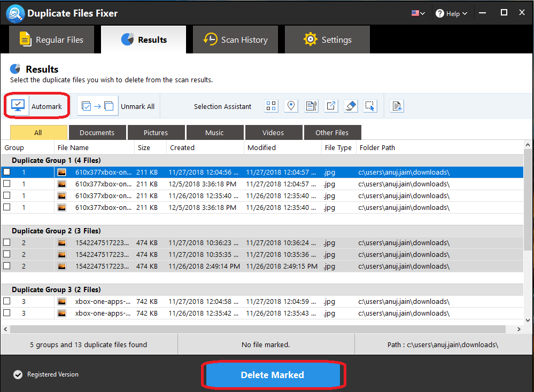534x392 pixels.
Task: Click the pie chart icon beside Results heading
Action: click(x=16, y=69)
